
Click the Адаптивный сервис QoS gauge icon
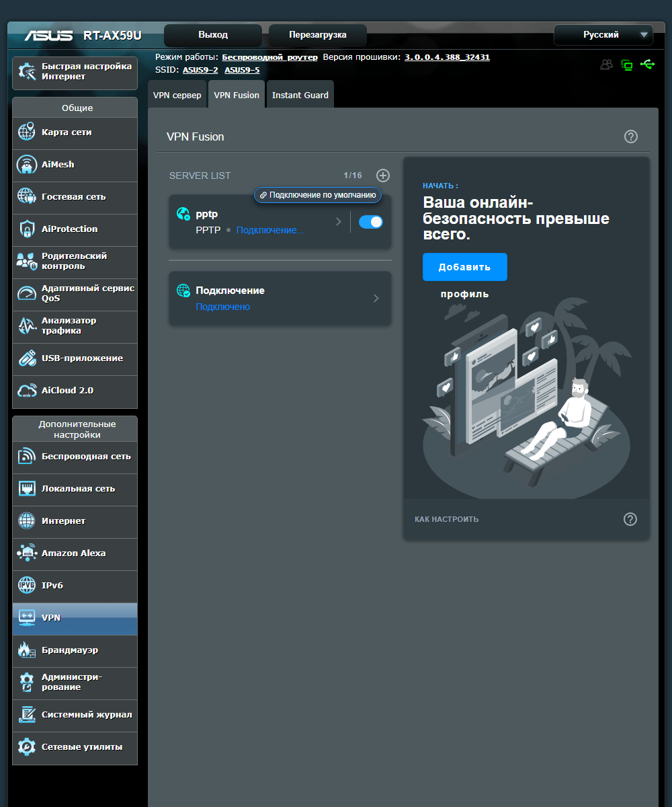26,293
